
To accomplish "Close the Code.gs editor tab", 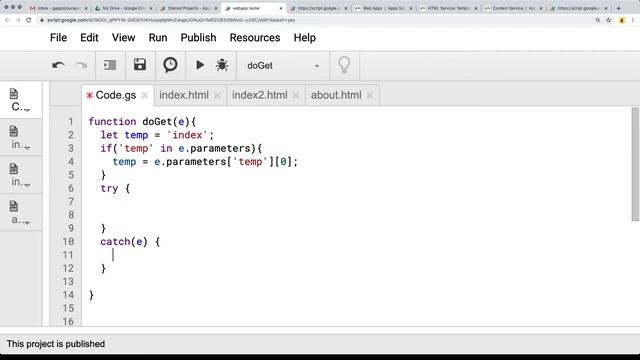I will pos(144,96).
